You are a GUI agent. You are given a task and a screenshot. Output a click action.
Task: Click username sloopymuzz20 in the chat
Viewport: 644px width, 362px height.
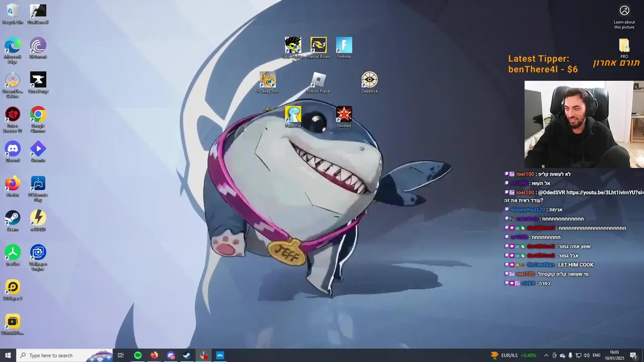pyautogui.click(x=528, y=210)
